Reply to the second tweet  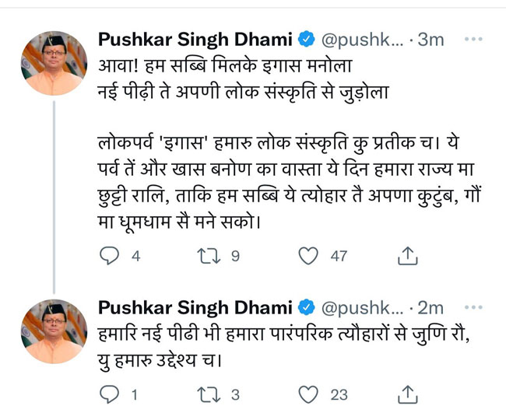[110, 394]
